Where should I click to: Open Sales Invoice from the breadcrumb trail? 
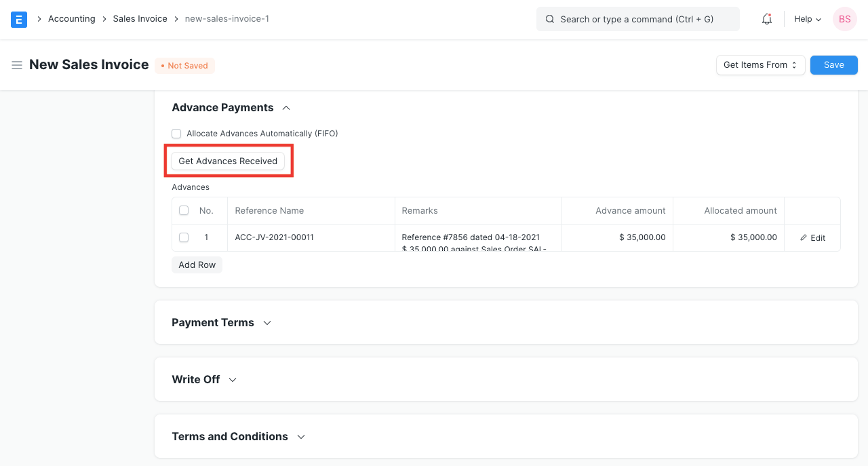click(140, 18)
